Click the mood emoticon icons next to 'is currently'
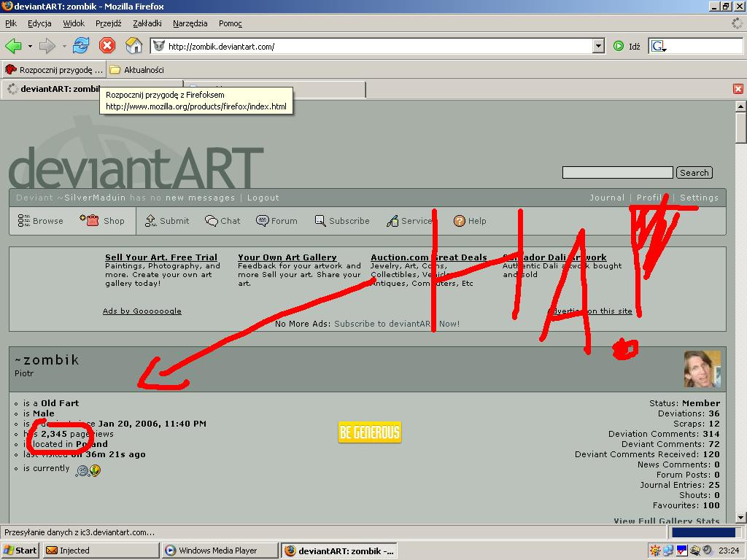 point(88,470)
